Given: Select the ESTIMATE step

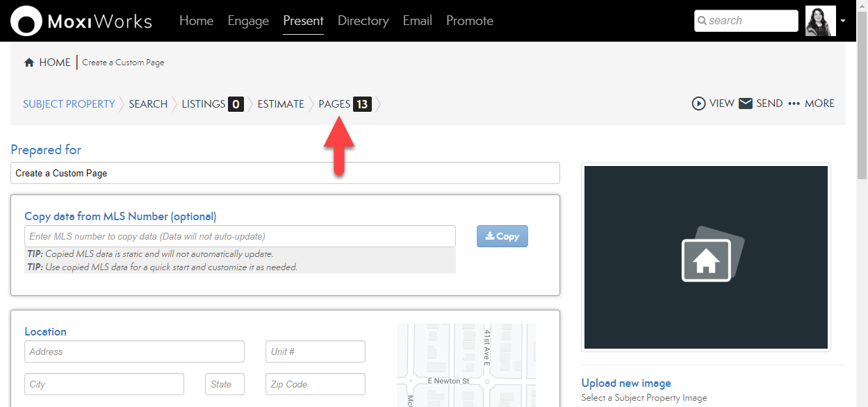Looking at the screenshot, I should pos(281,104).
